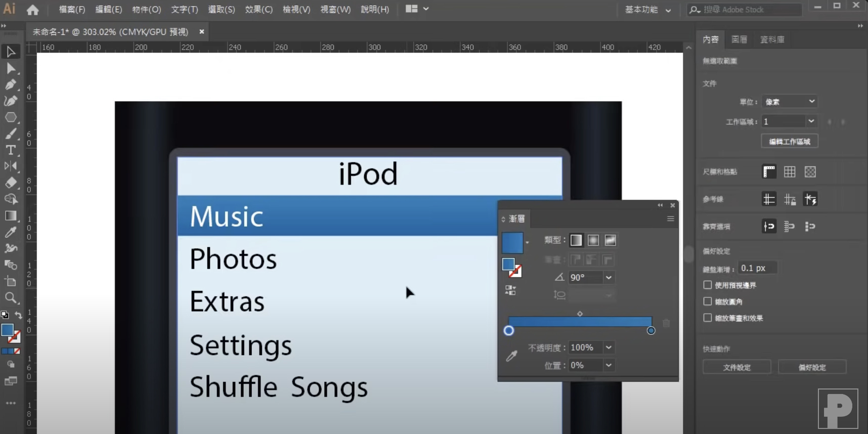
Task: Enable 縮放圓角 checkbox
Action: pos(708,301)
